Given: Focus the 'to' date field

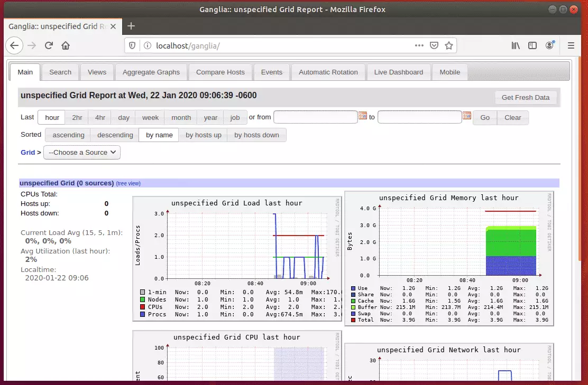Looking at the screenshot, I should coord(420,117).
